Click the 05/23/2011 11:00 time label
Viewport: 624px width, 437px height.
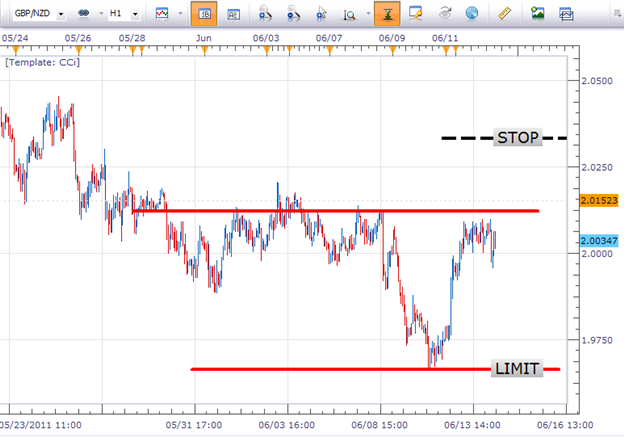pos(41,425)
